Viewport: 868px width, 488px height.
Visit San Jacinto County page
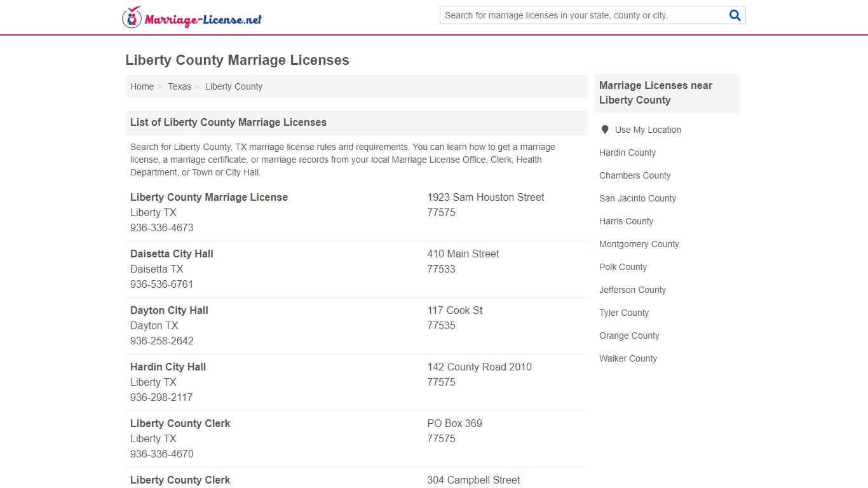[x=637, y=198]
